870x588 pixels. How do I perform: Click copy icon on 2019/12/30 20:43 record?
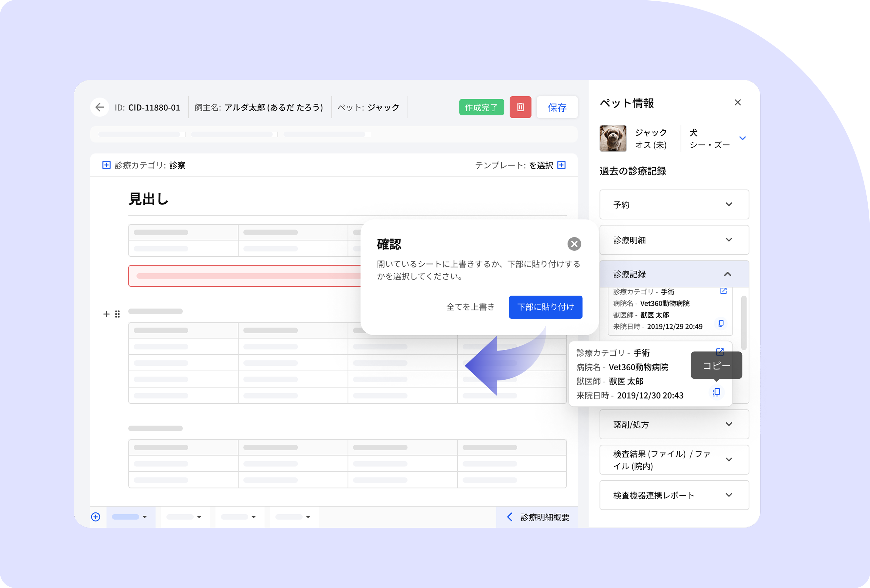716,392
